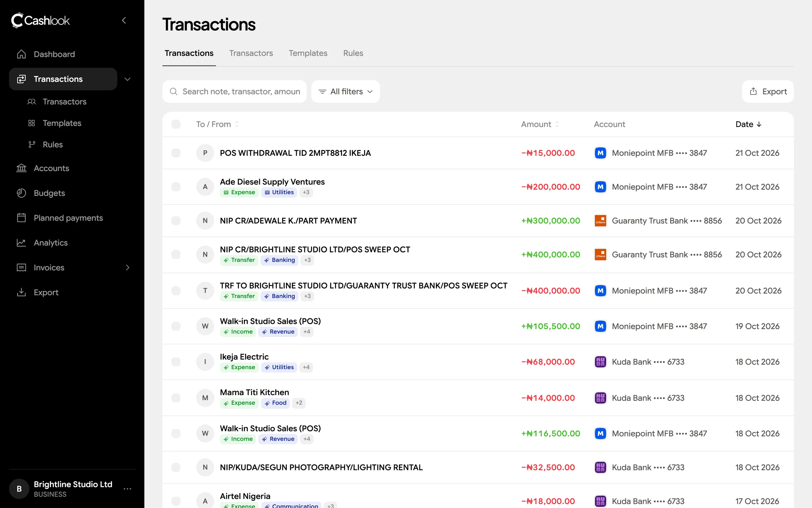Switch to the Transactors tab
Screen dimensions: 812x508
click(251, 53)
